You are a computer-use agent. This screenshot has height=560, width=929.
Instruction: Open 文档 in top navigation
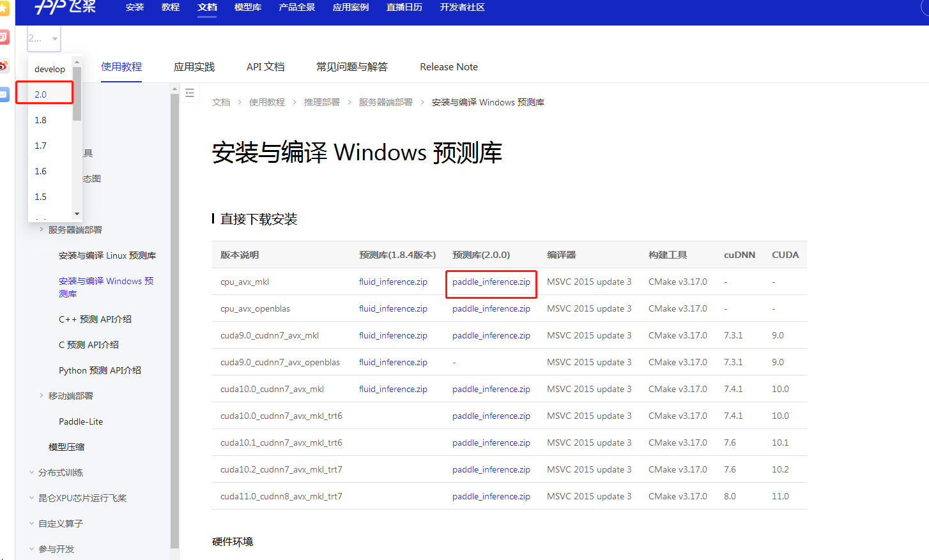pyautogui.click(x=207, y=7)
